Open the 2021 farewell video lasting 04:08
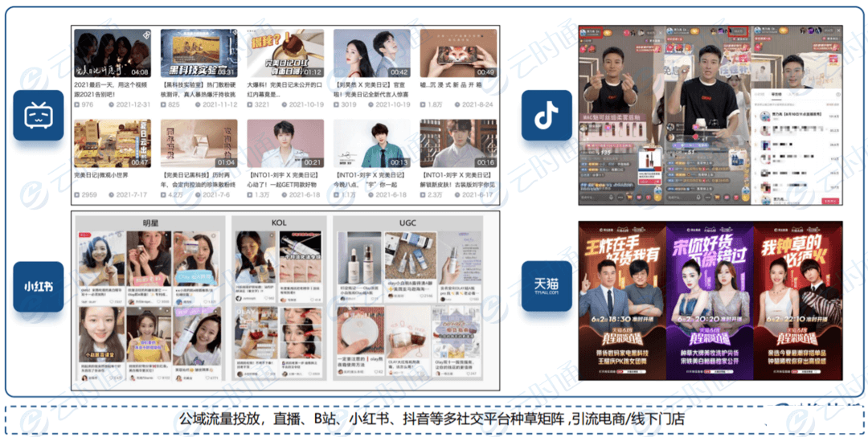Viewport: 868px width, 437px height. 112,54
